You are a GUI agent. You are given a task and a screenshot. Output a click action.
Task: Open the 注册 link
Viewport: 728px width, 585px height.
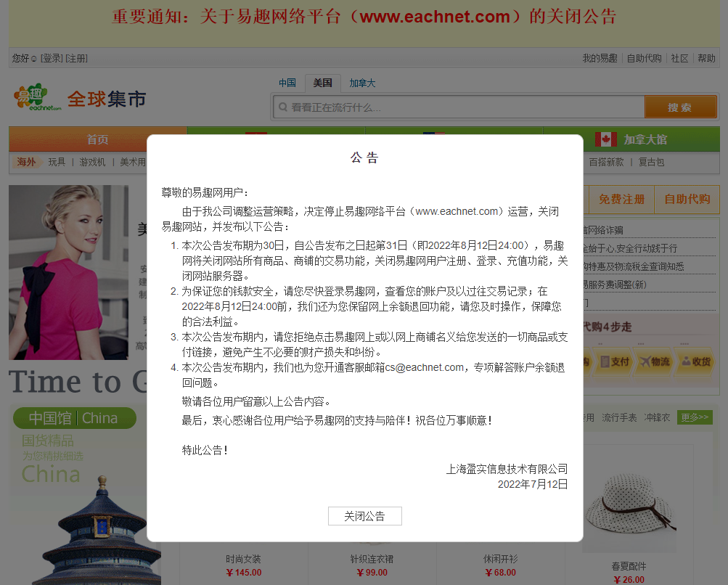coord(77,58)
